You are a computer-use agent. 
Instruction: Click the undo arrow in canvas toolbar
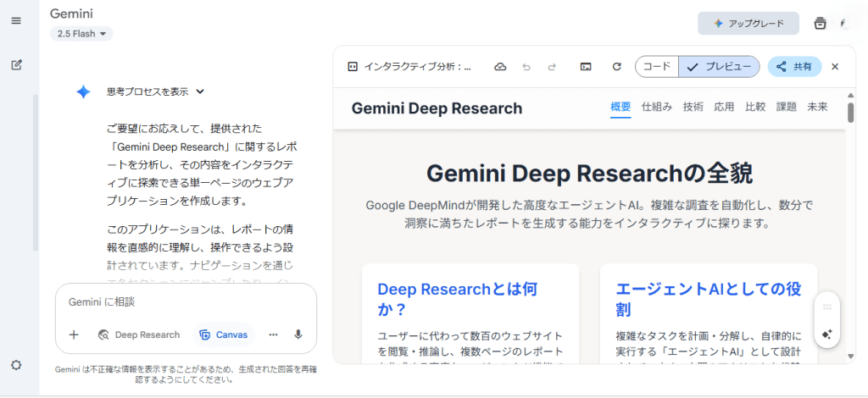coord(526,67)
